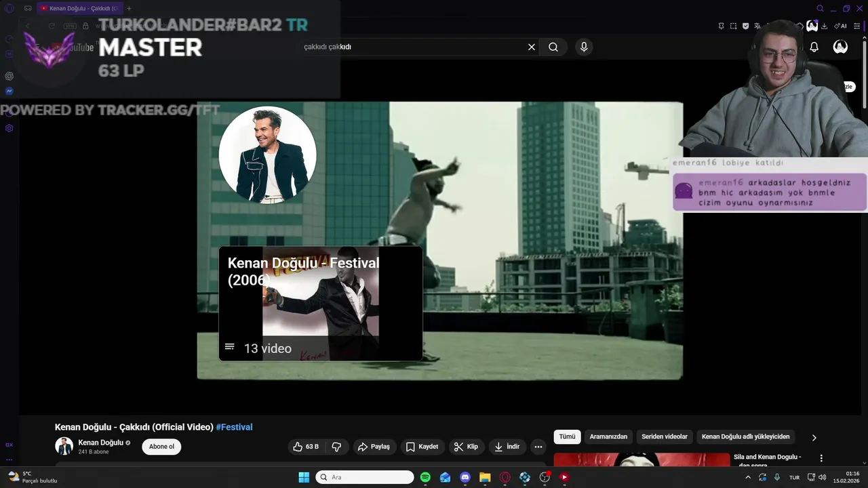This screenshot has height=488, width=868.
Task: Select Kenan Doğulu adlı yükleyiciden chip
Action: coord(746,437)
